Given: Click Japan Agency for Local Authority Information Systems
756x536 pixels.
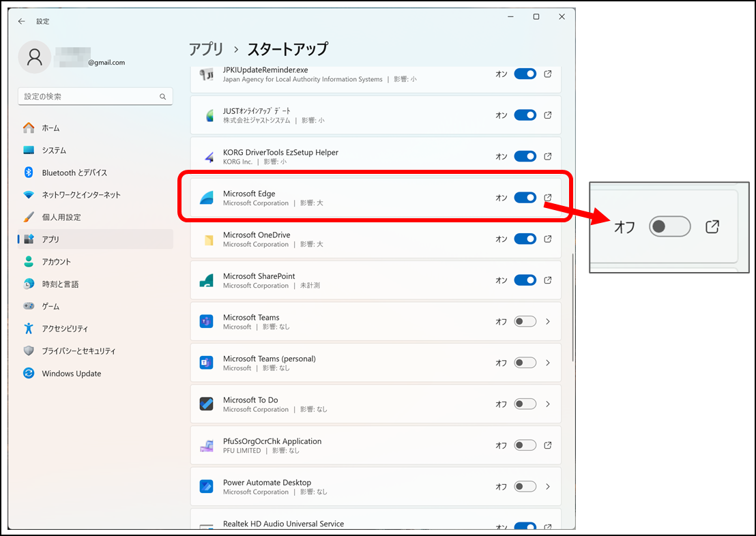Looking at the screenshot, I should [x=302, y=79].
